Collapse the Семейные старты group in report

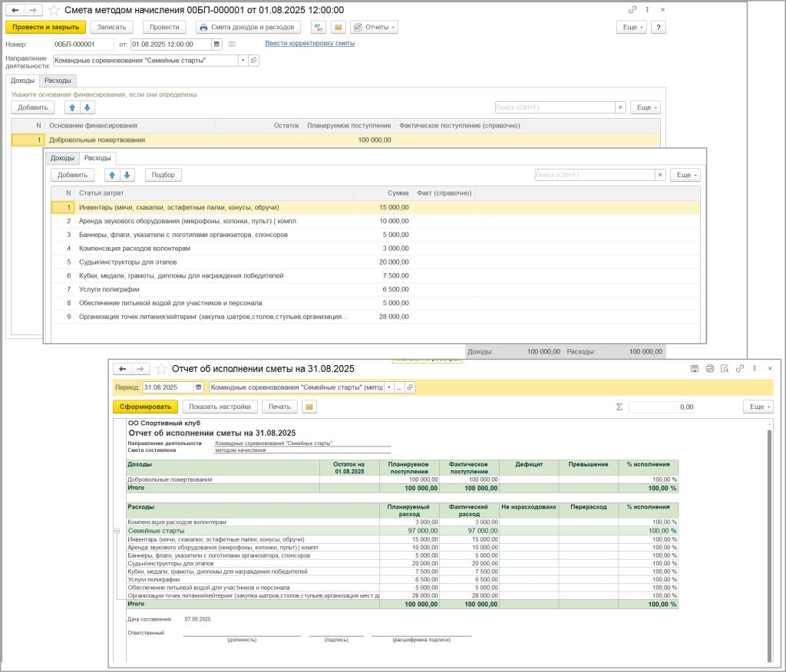pos(117,531)
